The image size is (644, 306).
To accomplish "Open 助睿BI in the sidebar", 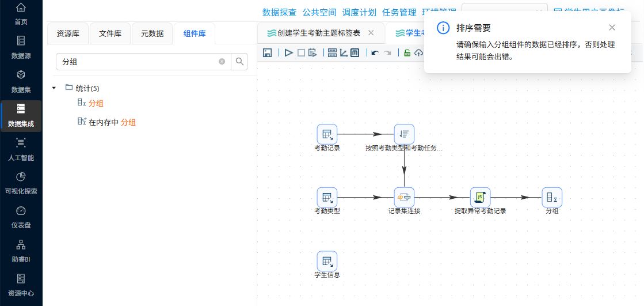I will (21, 252).
